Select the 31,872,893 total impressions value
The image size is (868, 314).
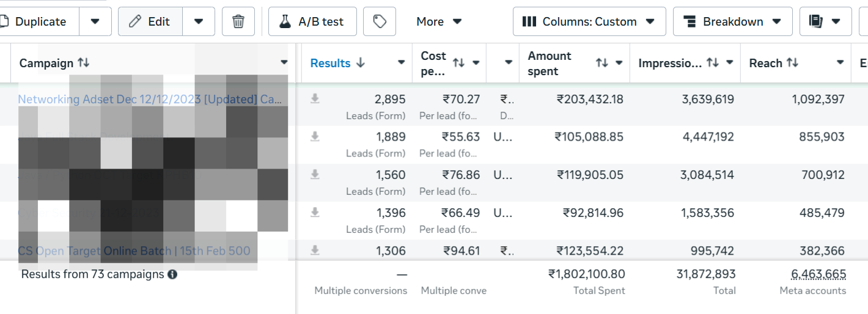(x=706, y=274)
